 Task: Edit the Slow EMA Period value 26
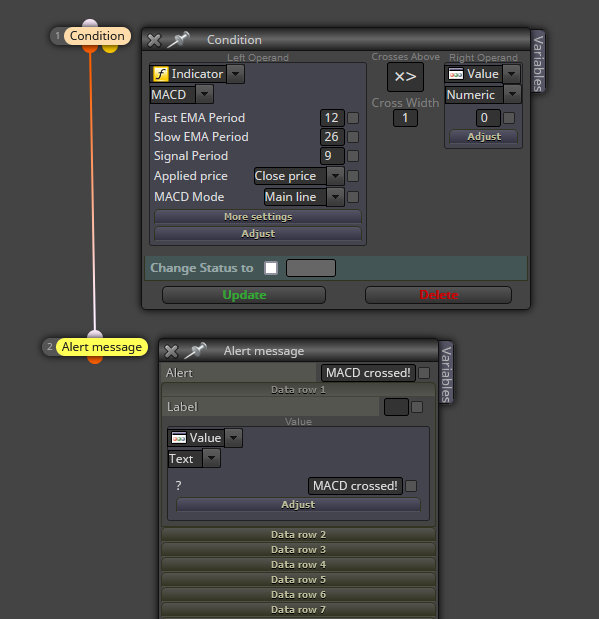[332, 137]
